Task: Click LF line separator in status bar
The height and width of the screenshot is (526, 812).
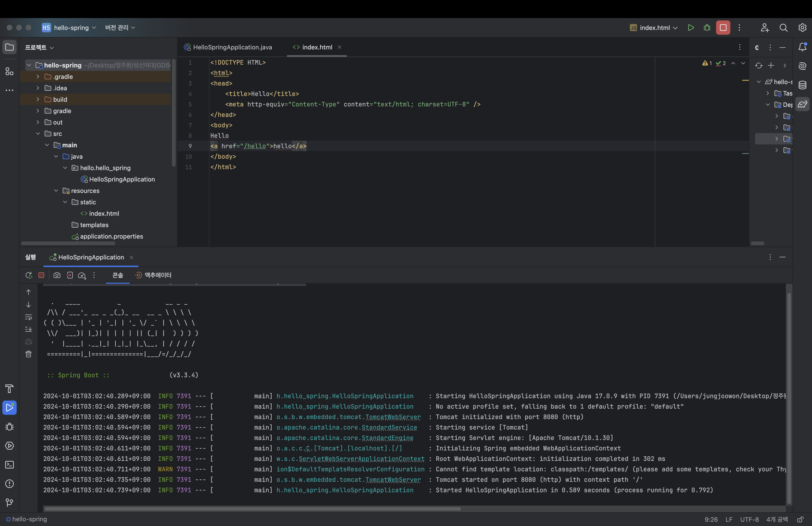Action: tap(729, 519)
